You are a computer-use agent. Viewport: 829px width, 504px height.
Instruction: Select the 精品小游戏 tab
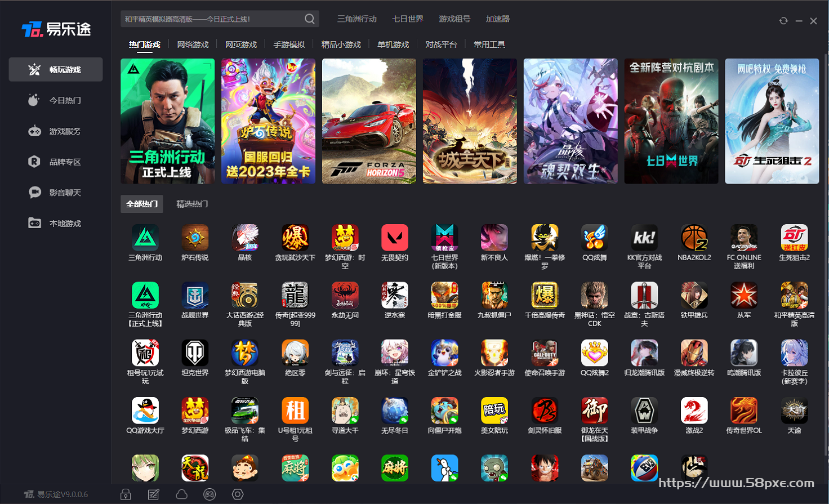coord(341,44)
